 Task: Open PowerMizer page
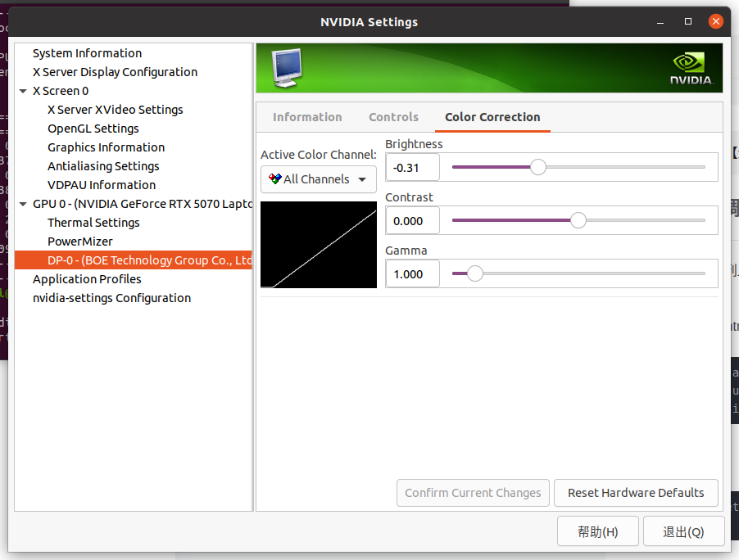[x=80, y=242]
